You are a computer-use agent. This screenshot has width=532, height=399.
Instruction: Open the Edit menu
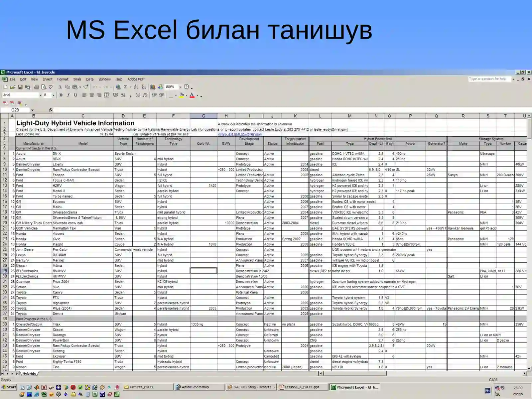click(x=23, y=79)
